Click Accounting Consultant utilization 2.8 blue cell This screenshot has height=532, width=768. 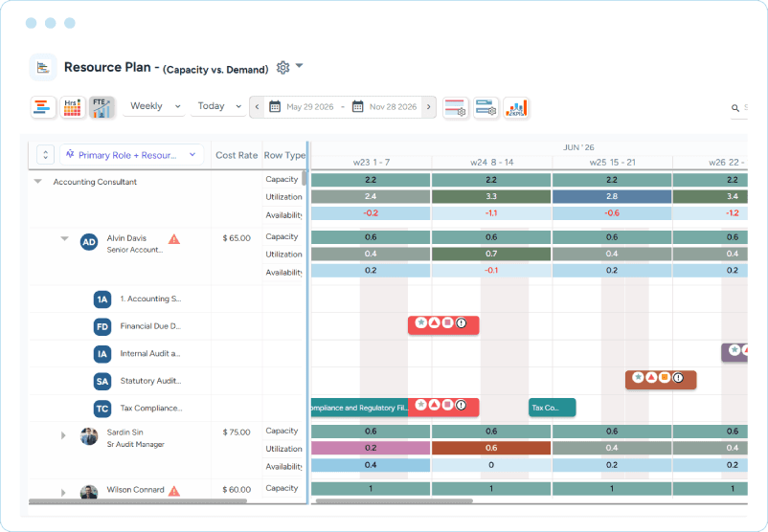[612, 196]
